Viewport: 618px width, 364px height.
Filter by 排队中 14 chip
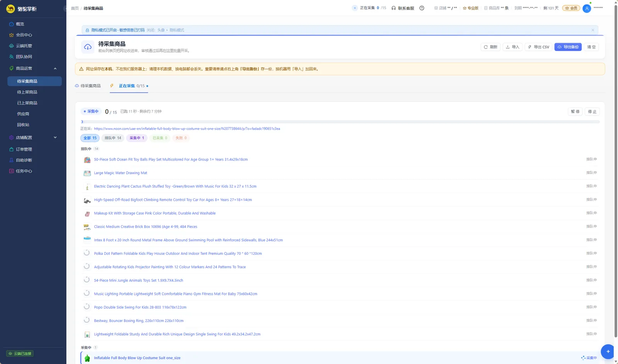point(113,138)
